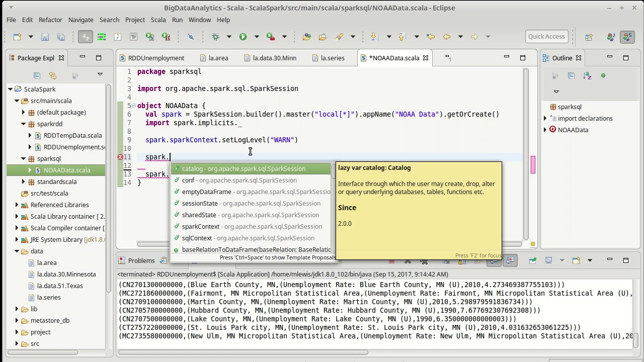The height and width of the screenshot is (362, 644).
Task: Select emptyDataFrame proposal
Action: point(251,192)
